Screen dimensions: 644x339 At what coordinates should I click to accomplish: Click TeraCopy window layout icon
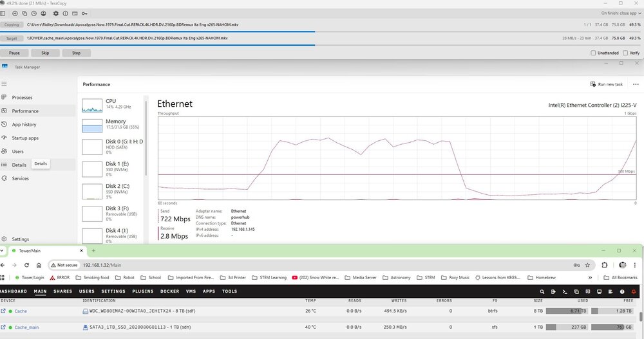(75, 14)
